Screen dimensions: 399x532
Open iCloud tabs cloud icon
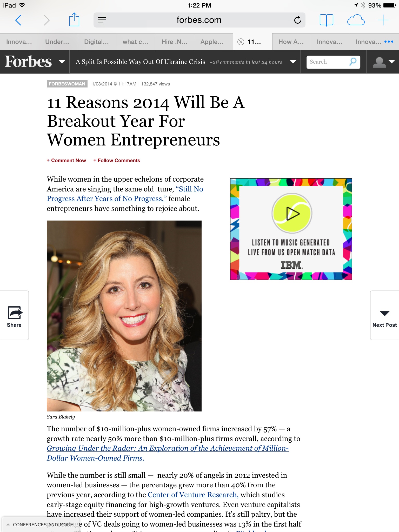pos(356,20)
